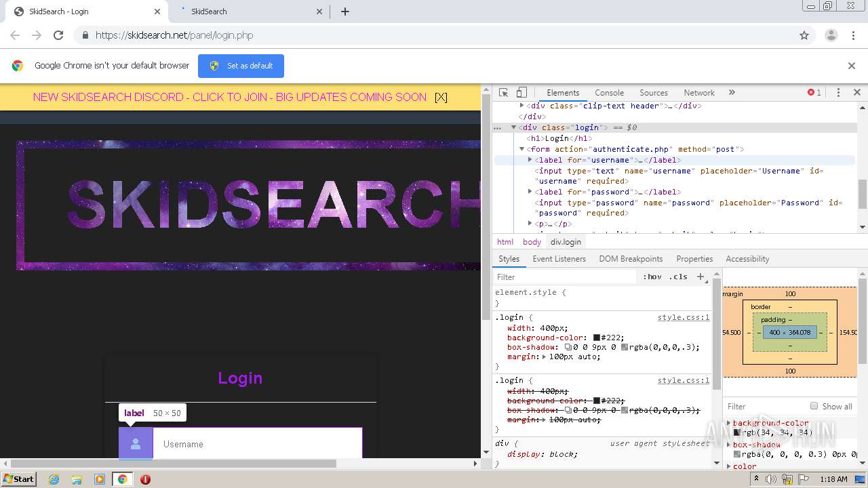This screenshot has height=488, width=868.
Task: Close the DevTools panel
Action: [856, 93]
